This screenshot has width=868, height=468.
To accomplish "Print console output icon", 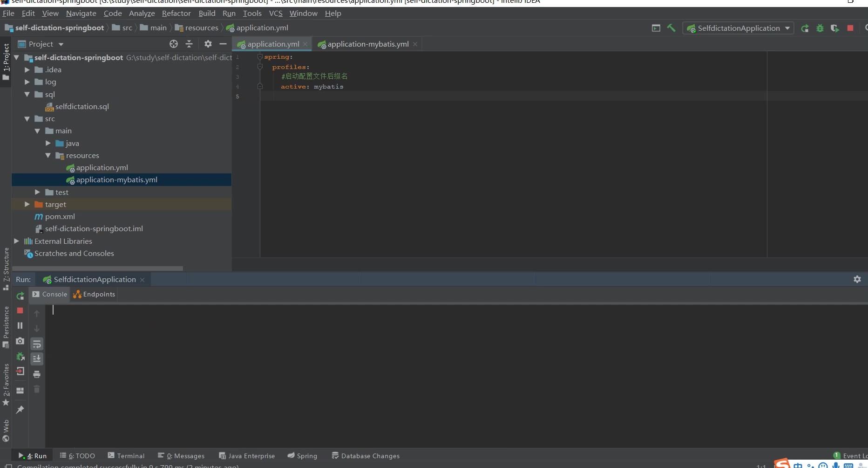I will pos(37,374).
